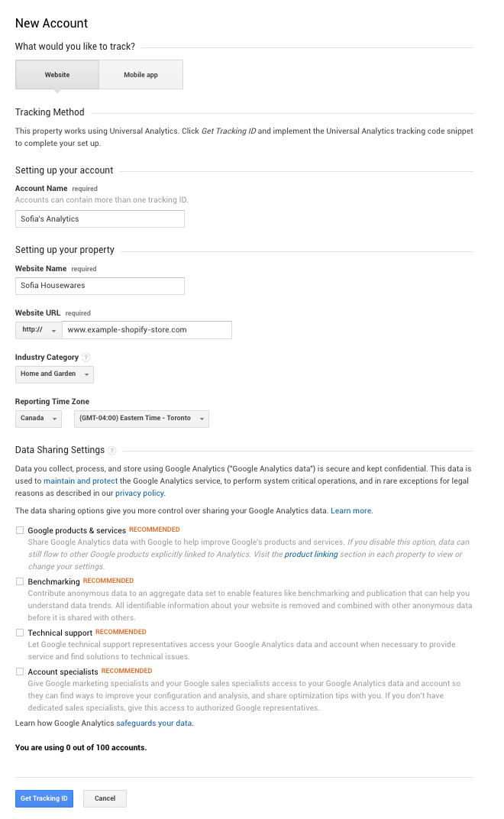The height and width of the screenshot is (819, 504).
Task: Tick the Account specialists checkbox
Action: tap(19, 672)
